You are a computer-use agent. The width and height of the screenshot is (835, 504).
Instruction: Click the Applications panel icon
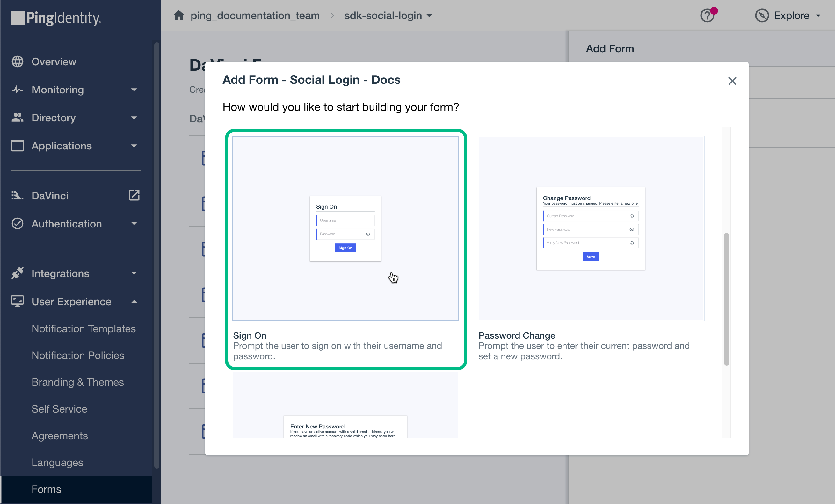coord(18,146)
